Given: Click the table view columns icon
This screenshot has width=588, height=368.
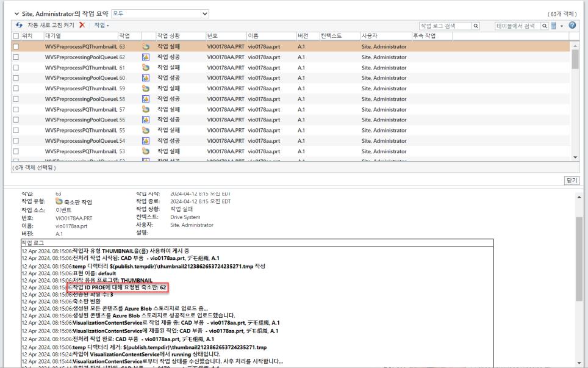Looking at the screenshot, I should pyautogui.click(x=553, y=26).
